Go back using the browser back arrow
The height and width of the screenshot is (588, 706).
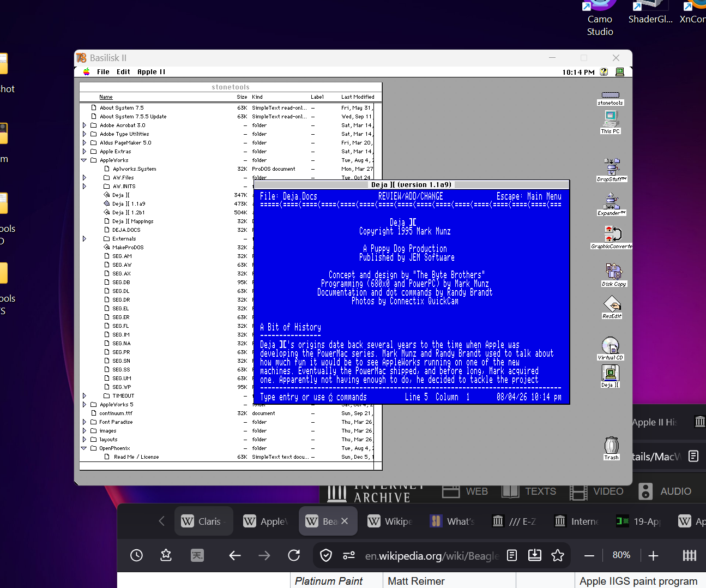click(x=235, y=555)
